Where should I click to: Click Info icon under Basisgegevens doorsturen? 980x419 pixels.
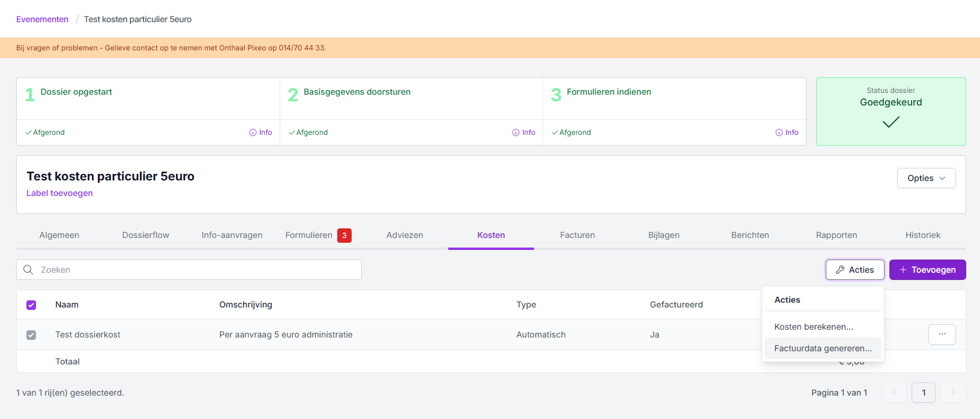(x=516, y=132)
